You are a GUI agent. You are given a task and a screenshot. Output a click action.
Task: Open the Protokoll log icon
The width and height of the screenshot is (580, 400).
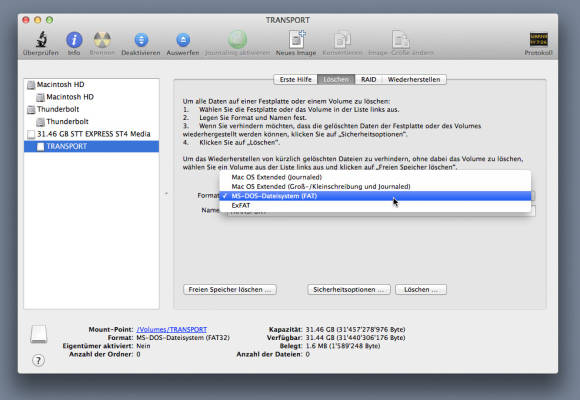tap(539, 39)
